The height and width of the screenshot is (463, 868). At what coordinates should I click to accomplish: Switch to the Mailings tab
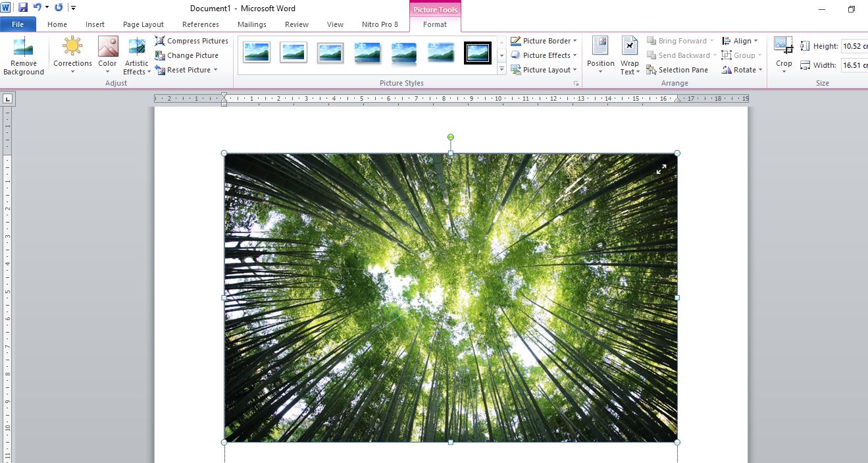pos(252,24)
